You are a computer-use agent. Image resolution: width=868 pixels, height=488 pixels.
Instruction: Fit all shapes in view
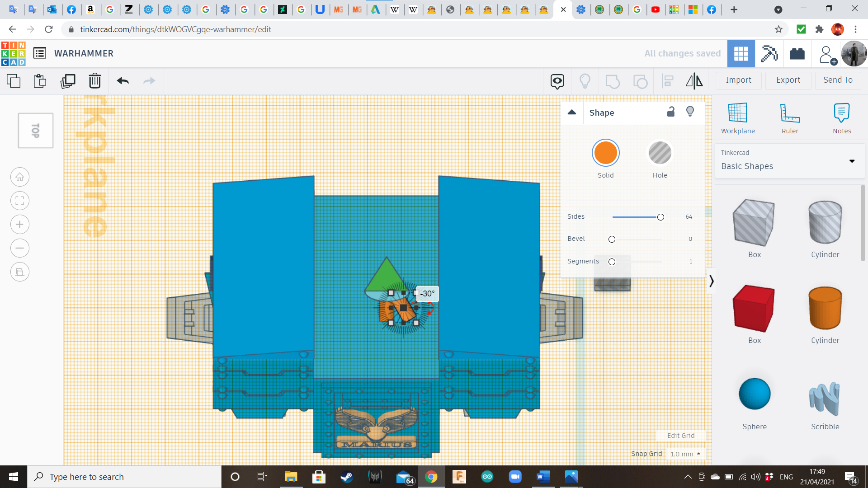[20, 201]
